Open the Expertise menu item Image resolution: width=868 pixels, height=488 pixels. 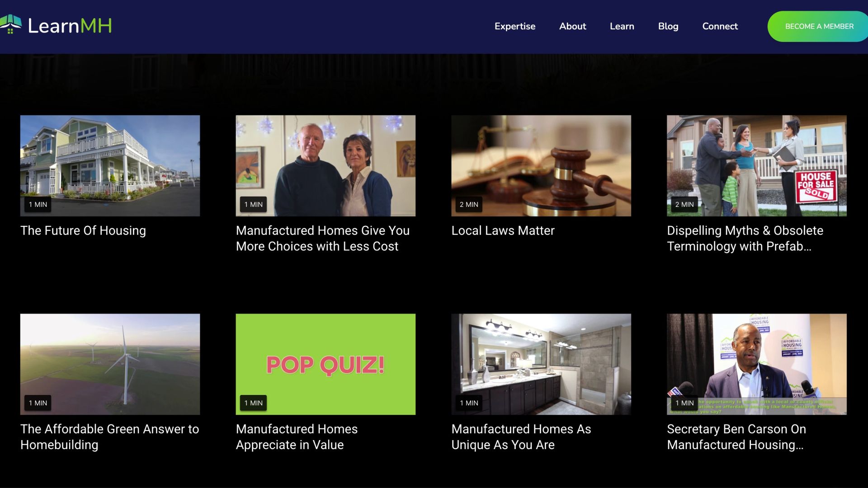coord(515,26)
